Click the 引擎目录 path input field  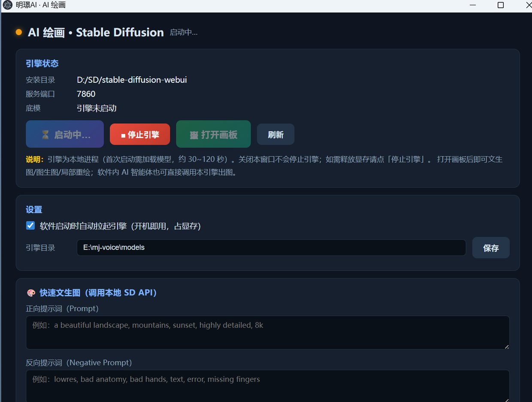pos(271,248)
